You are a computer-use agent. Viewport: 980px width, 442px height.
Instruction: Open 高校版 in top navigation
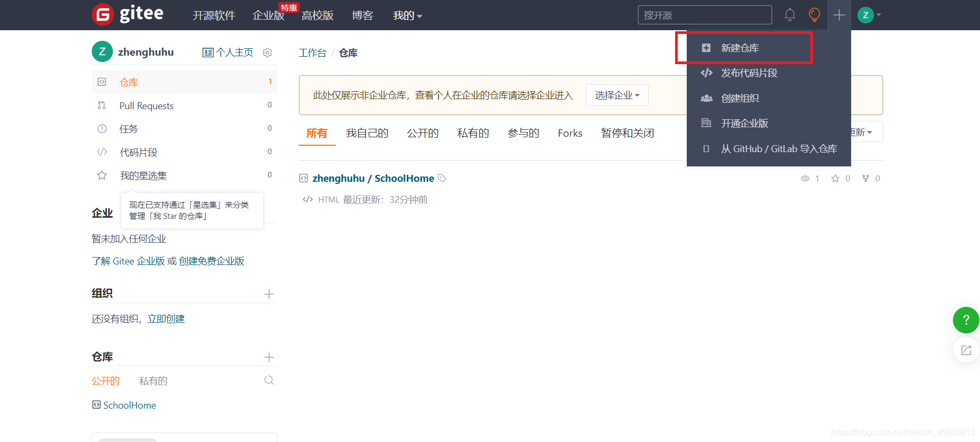(x=318, y=15)
